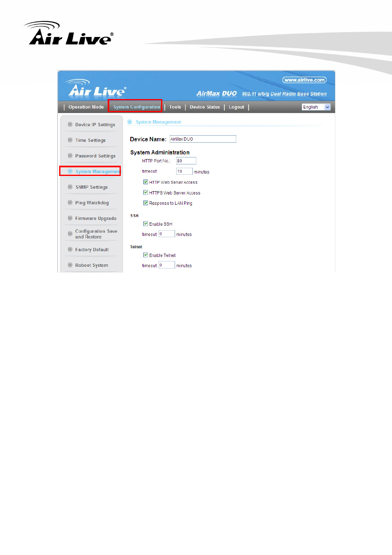Click the Telnet timeout minutes field

coord(167,265)
